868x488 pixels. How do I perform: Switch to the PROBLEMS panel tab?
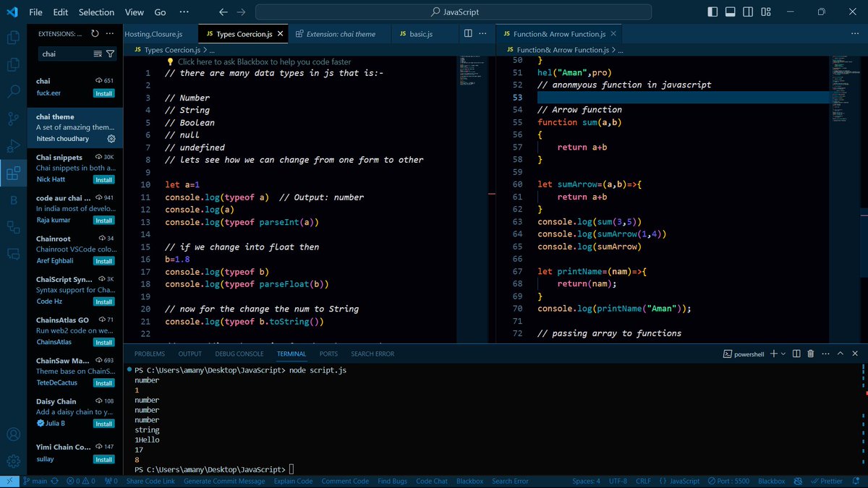[x=150, y=354]
